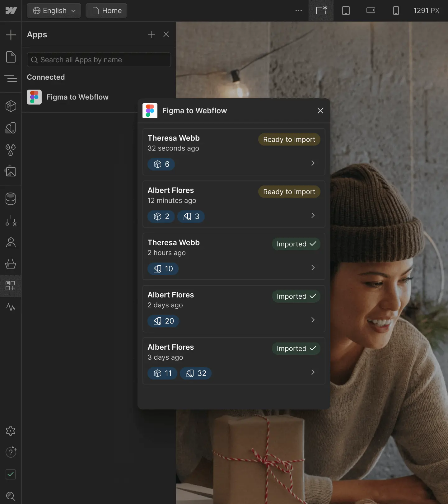Expand Theresa Webb's 32 seconds ago sync
The height and width of the screenshot is (504, 448).
coord(313,163)
